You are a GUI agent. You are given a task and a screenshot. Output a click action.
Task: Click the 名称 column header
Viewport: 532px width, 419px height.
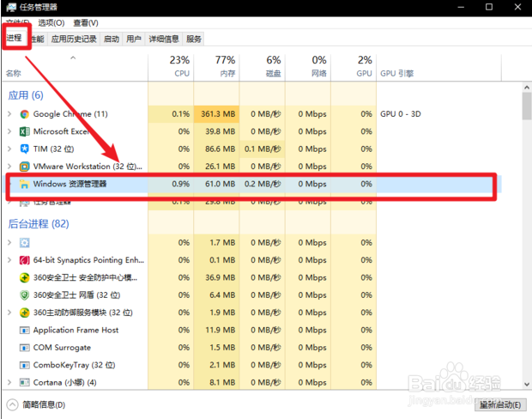(75, 67)
